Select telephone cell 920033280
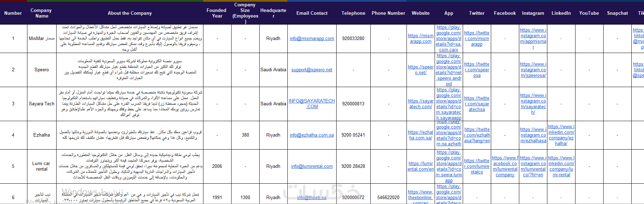Screen dimensions: 644x204 tap(353, 39)
